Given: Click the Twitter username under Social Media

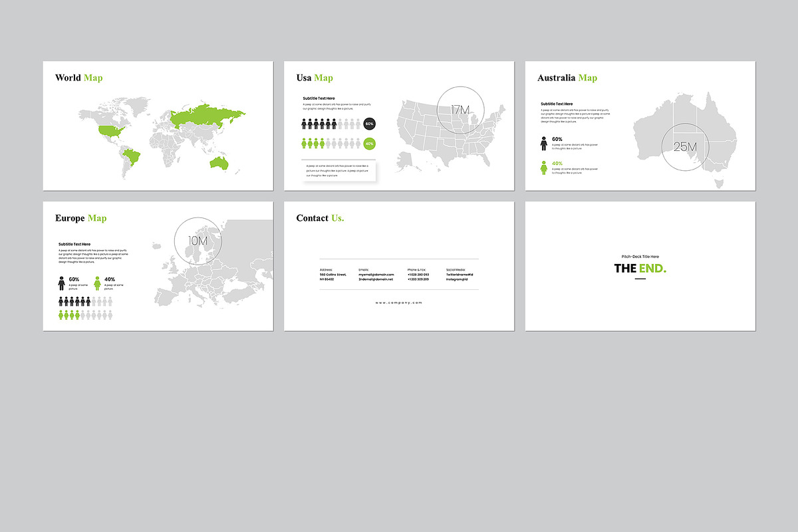Looking at the screenshot, I should coord(460,275).
